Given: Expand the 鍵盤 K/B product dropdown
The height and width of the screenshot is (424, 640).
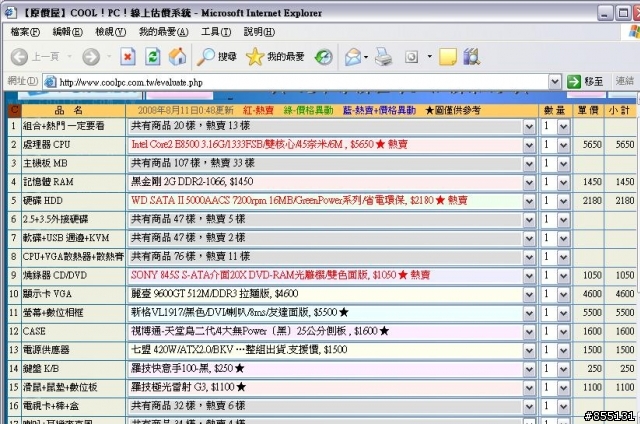Looking at the screenshot, I should click(529, 369).
